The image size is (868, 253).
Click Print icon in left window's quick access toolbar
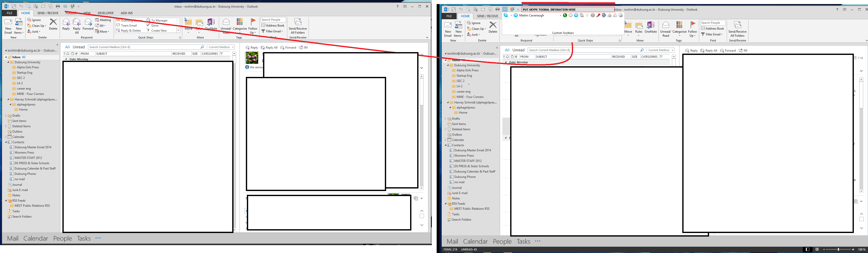pyautogui.click(x=58, y=6)
